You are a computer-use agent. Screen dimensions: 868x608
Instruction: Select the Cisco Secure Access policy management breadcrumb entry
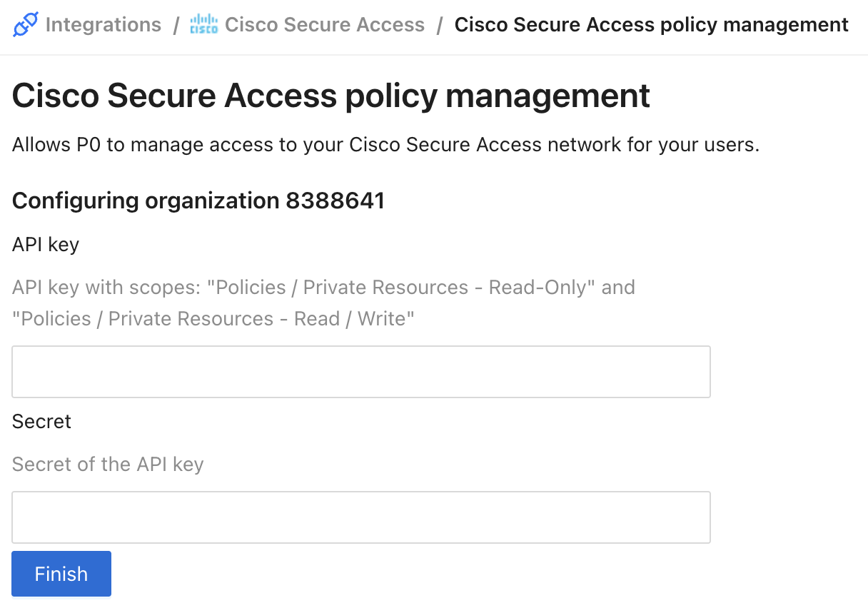[x=650, y=24]
